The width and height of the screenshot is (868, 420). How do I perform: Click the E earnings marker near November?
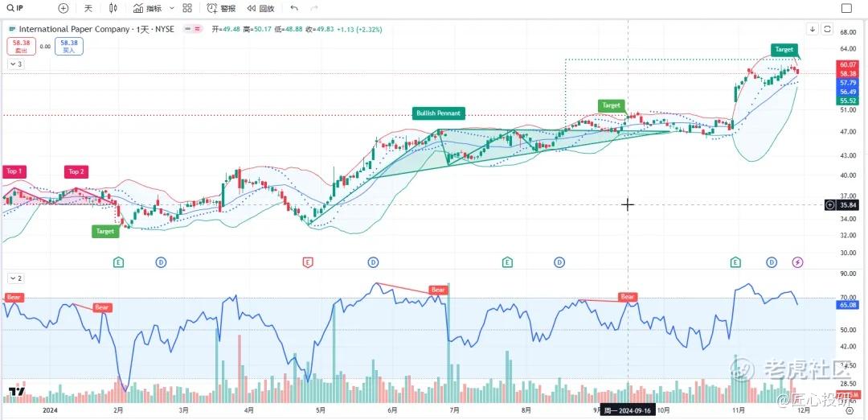[x=735, y=262]
